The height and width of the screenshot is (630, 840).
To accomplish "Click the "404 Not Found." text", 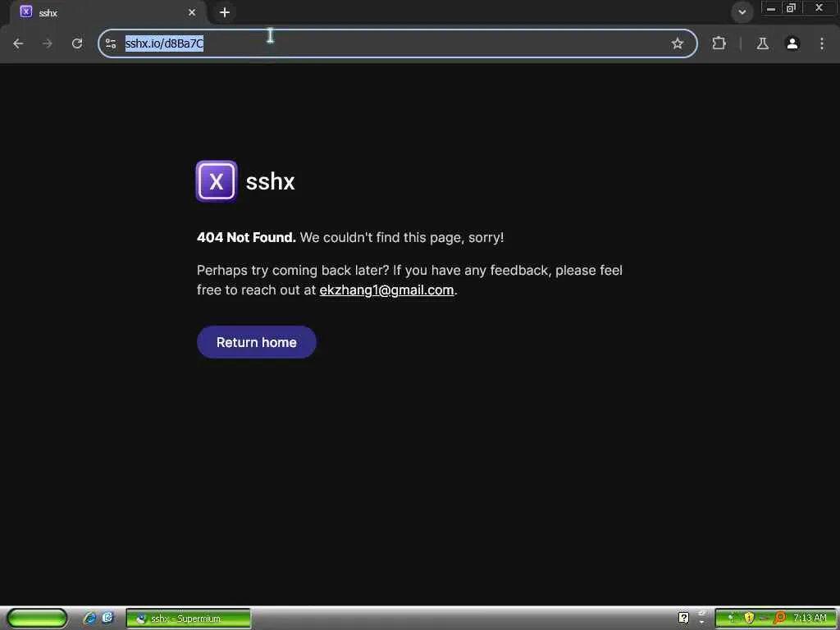I will click(x=246, y=237).
